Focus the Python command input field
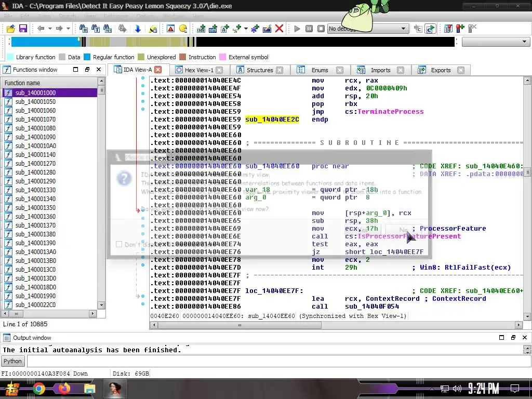 pos(279,361)
